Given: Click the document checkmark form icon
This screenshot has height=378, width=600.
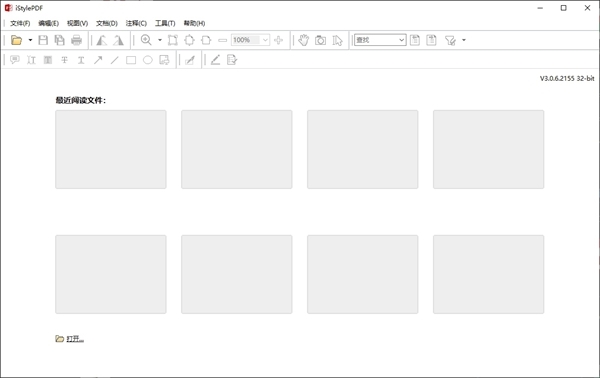Looking at the screenshot, I should (232, 60).
